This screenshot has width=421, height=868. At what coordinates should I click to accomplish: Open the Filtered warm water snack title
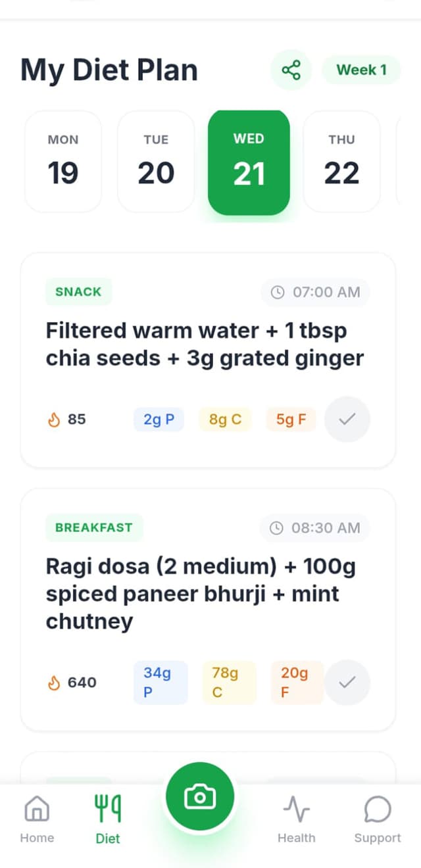tap(205, 344)
